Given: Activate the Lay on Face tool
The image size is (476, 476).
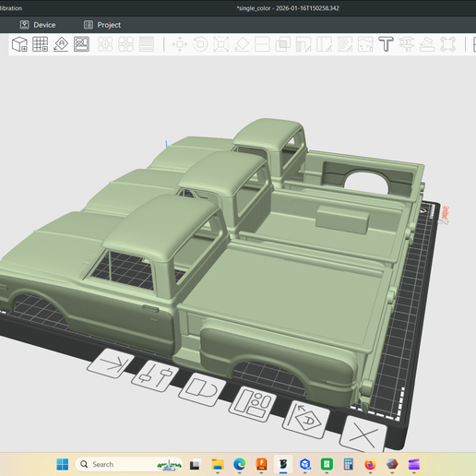Looking at the screenshot, I should (x=242, y=44).
